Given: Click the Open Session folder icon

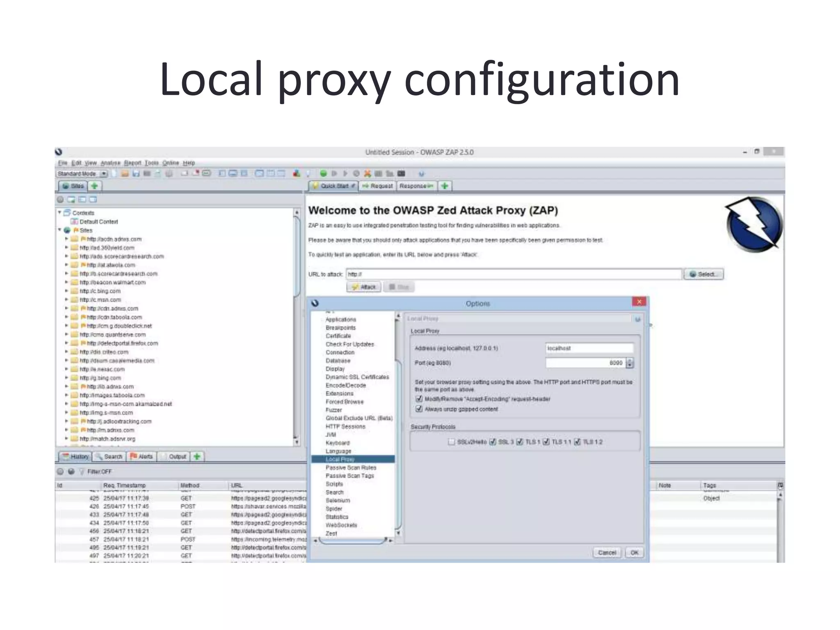Looking at the screenshot, I should click(125, 173).
